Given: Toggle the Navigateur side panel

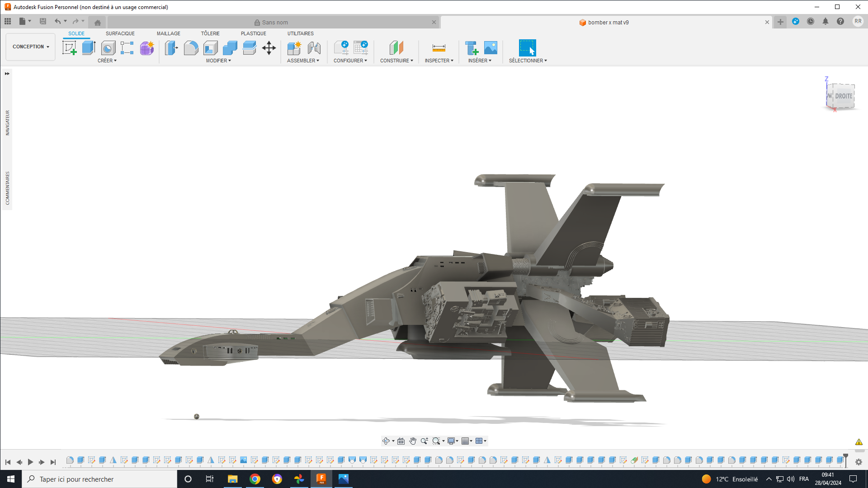Looking at the screenshot, I should click(7, 123).
